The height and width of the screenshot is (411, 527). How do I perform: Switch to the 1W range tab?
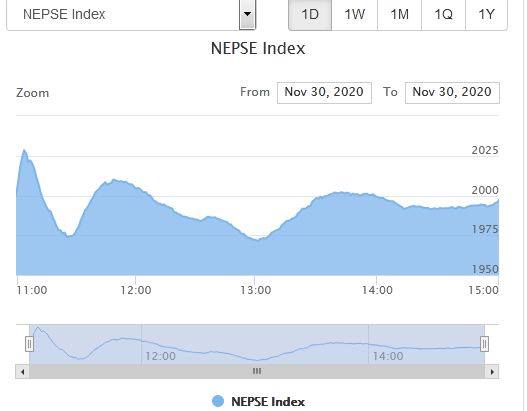[355, 14]
